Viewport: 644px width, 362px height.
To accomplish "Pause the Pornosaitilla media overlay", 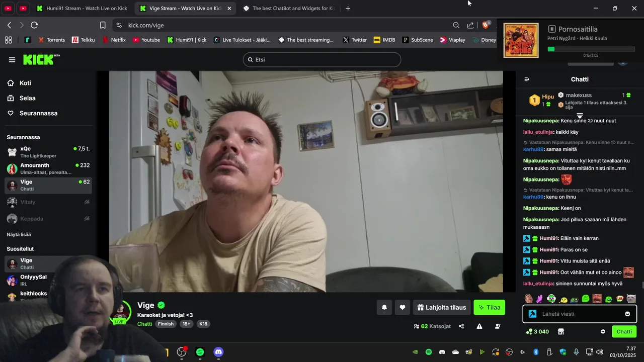I will (551, 29).
